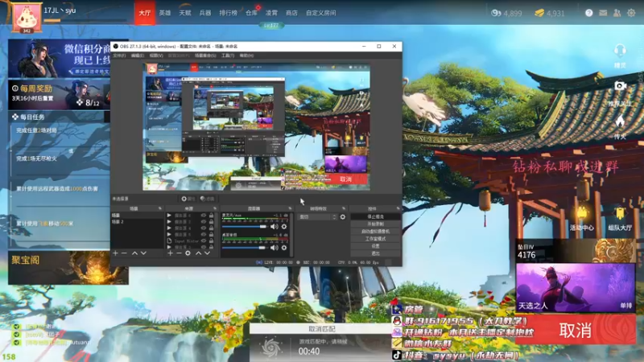Image resolution: width=644 pixels, height=362 pixels.
Task: Toggle visibility eye of the top source row
Action: [204, 215]
